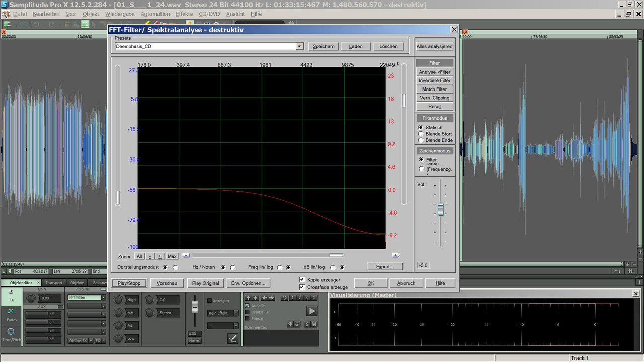Open the second plug-in slot dropdown
The height and width of the screenshot is (362, 644).
coord(103,306)
